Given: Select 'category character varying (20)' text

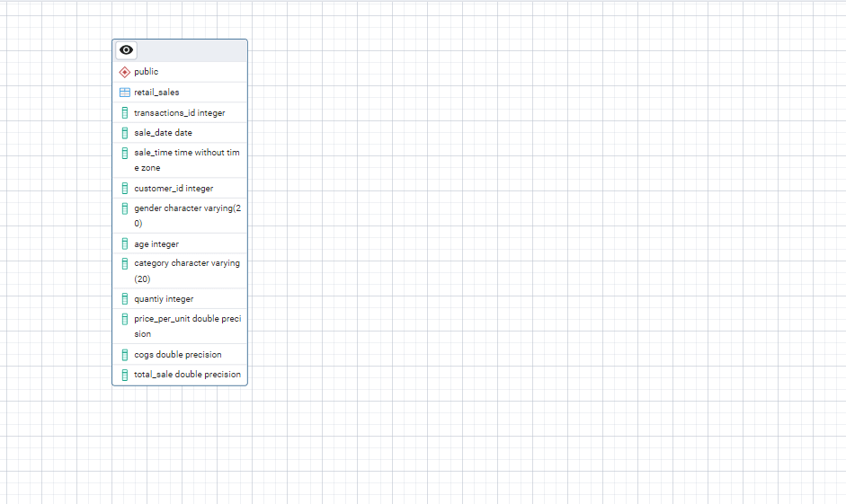Looking at the screenshot, I should click(187, 270).
